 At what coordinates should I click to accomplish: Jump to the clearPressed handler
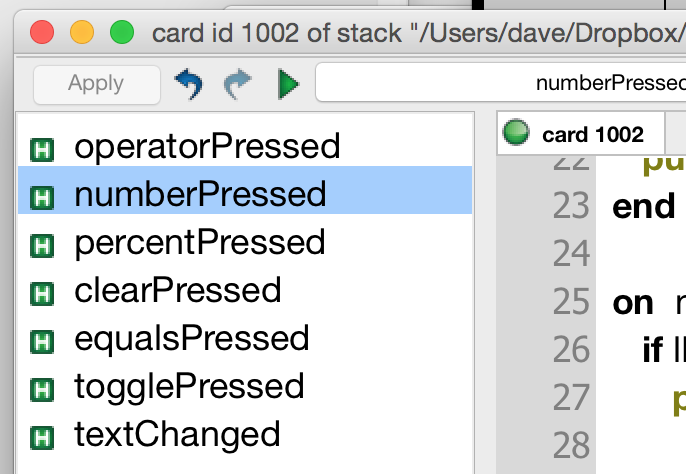click(x=177, y=290)
